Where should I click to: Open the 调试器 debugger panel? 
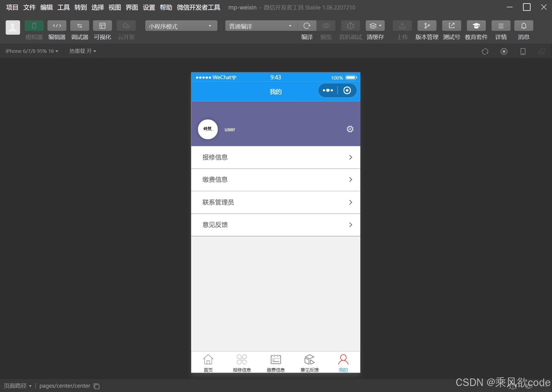(x=79, y=26)
